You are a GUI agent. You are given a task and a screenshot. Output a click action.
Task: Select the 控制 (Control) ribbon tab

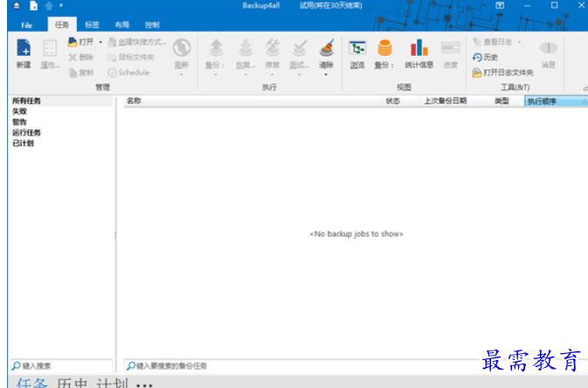click(x=152, y=24)
